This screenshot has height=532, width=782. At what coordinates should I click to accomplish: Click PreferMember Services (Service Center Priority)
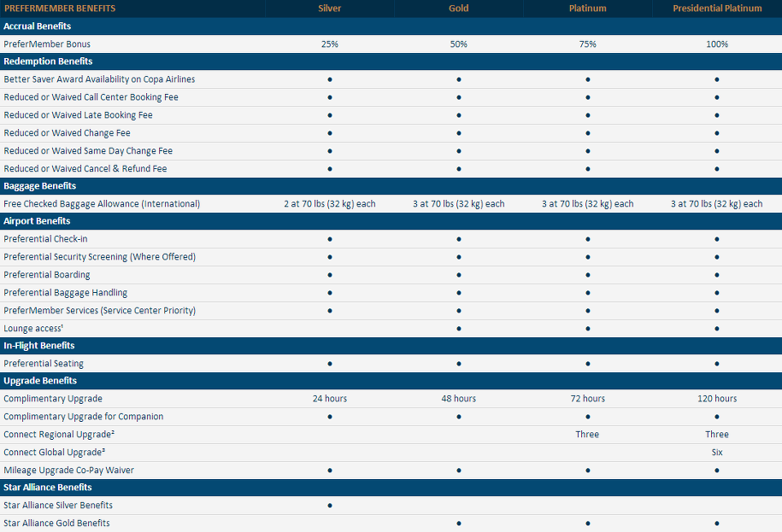point(100,311)
